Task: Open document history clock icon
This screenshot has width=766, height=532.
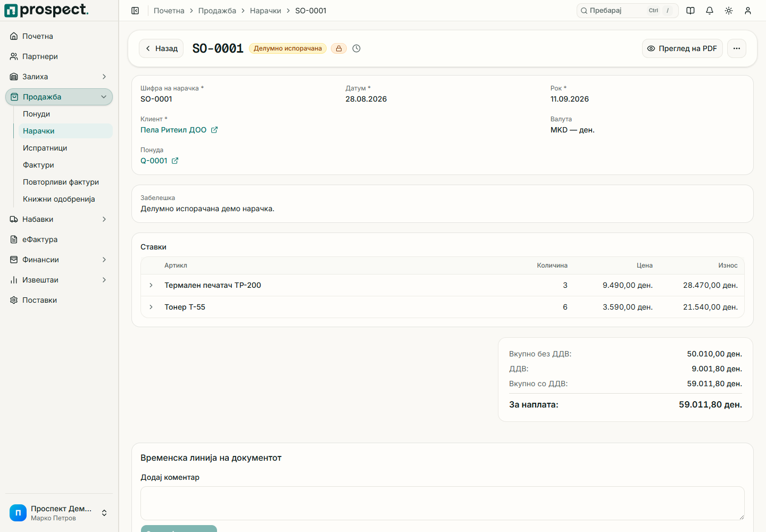Action: click(356, 48)
